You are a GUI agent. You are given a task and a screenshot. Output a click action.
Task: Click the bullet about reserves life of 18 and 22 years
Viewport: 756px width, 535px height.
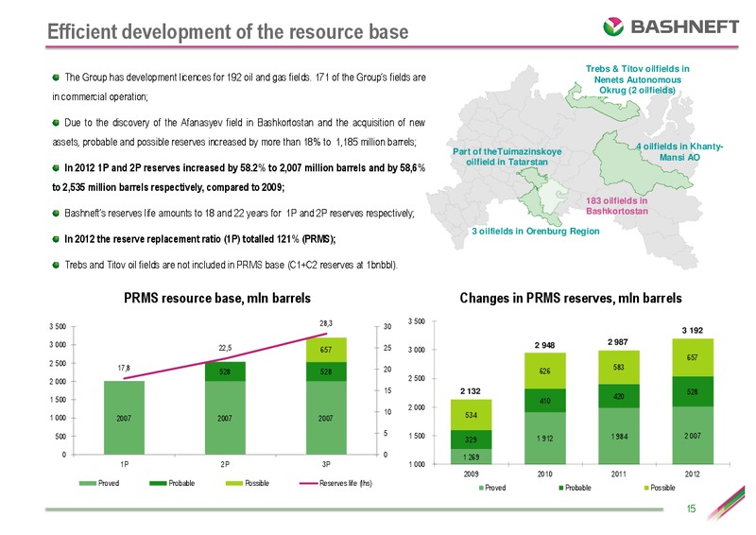(x=233, y=214)
